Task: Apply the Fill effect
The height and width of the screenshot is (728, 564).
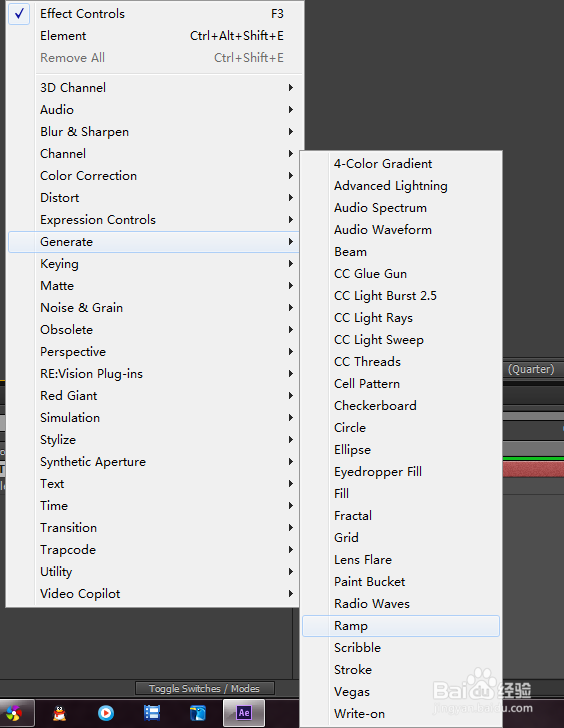Action: [401, 494]
